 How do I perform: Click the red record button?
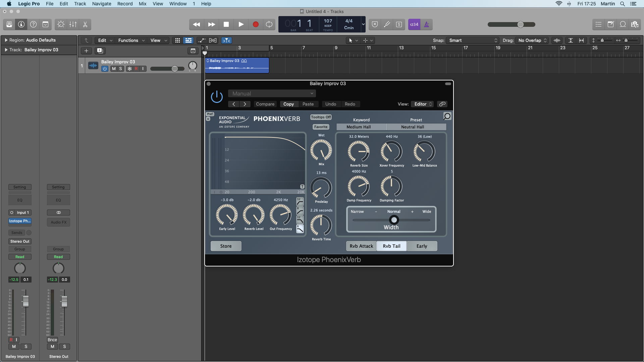pyautogui.click(x=256, y=24)
